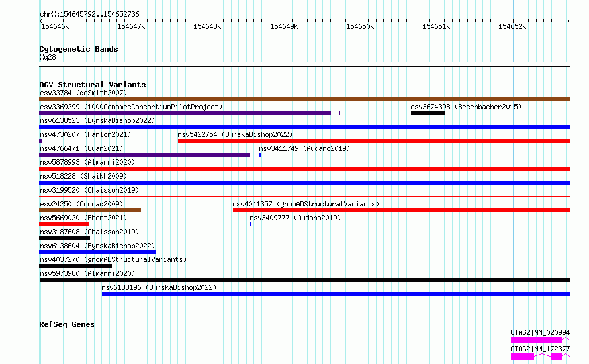The image size is (589, 364).
Task: Select the brown esv24250 variant bar
Action: point(90,210)
